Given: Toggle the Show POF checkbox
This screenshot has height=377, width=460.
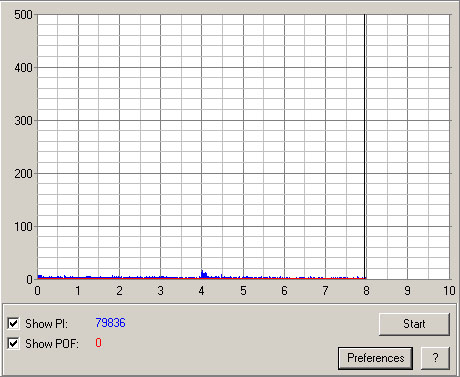Looking at the screenshot, I should [x=13, y=343].
